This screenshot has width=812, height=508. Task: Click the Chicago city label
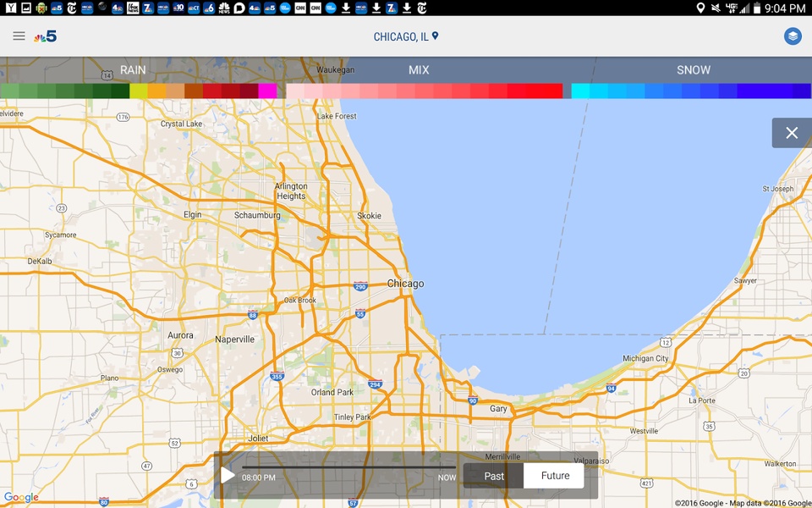(405, 284)
